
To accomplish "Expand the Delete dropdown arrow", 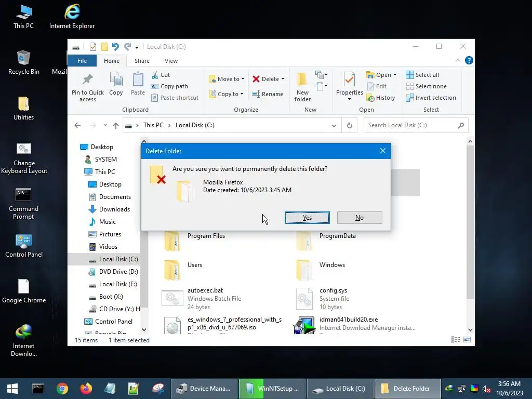I will click(283, 79).
